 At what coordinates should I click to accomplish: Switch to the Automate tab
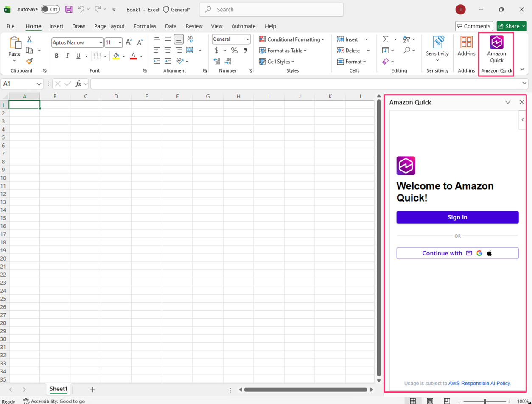244,26
